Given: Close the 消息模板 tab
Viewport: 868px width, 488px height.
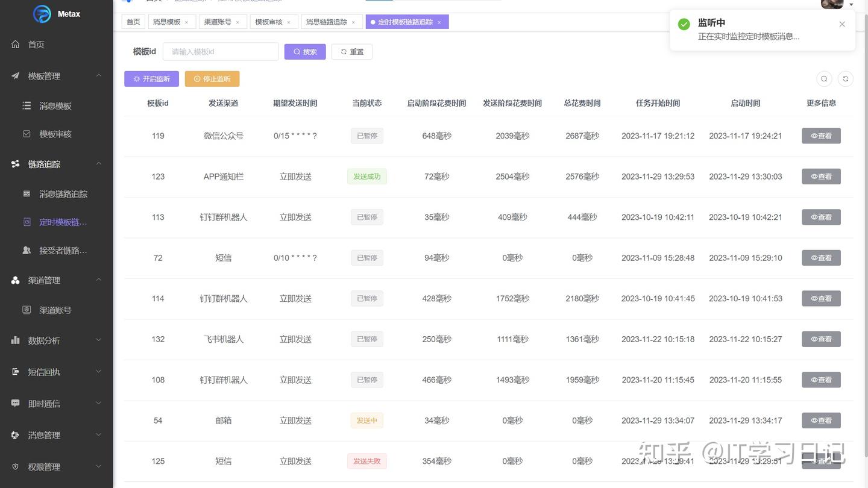Looking at the screenshot, I should coord(186,22).
